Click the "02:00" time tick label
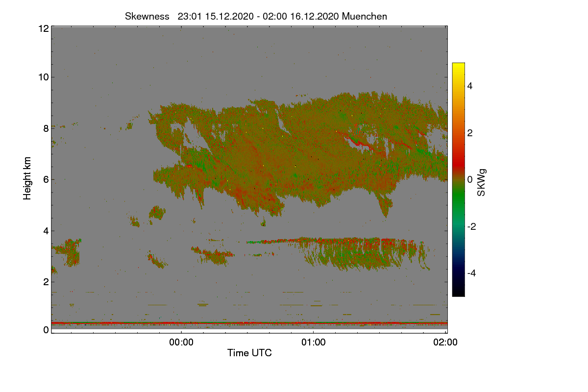This screenshot has width=588, height=392. coord(446,343)
